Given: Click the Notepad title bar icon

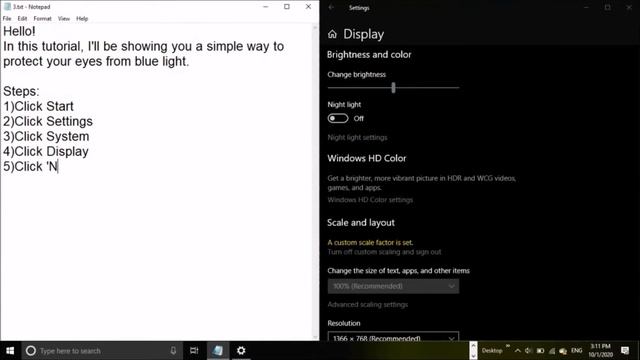Looking at the screenshot, I should [x=7, y=7].
